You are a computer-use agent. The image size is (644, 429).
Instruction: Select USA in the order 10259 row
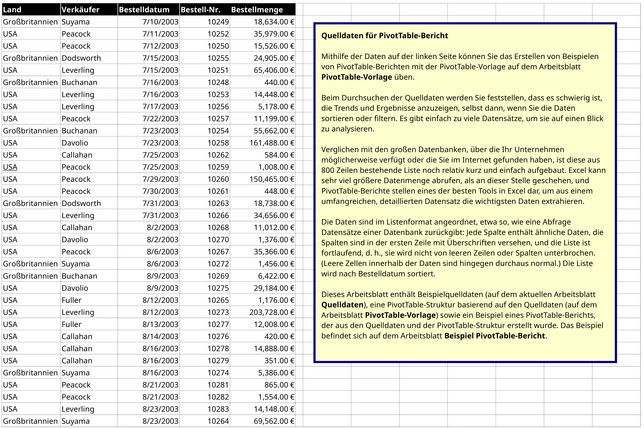(x=31, y=167)
